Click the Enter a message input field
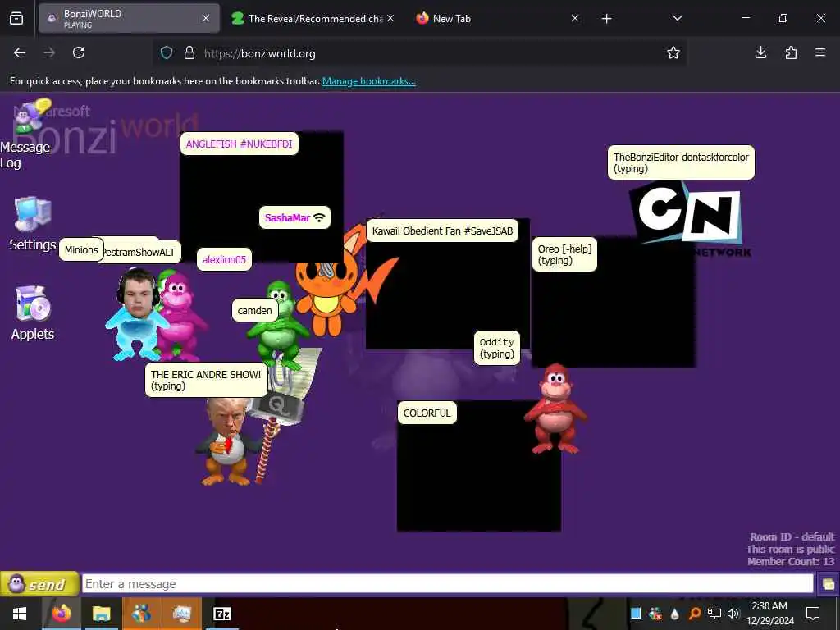The image size is (840, 630). 447,583
